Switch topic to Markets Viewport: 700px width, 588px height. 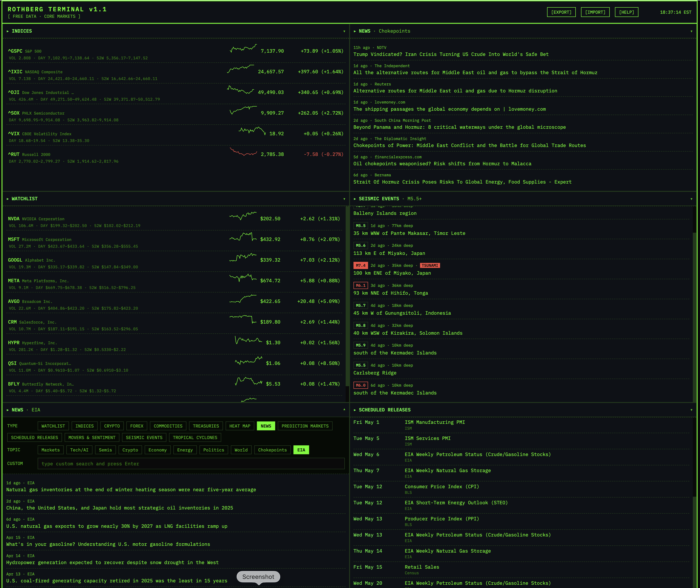(x=50, y=450)
